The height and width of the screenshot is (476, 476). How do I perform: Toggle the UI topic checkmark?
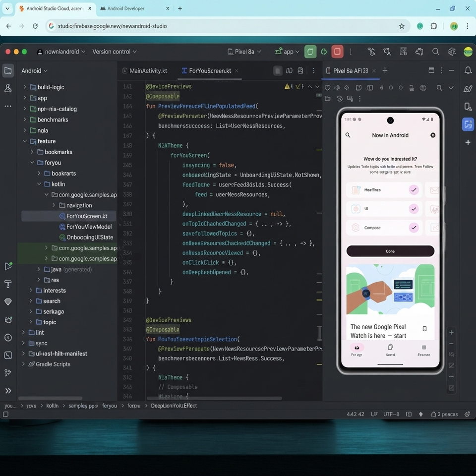[x=414, y=209]
